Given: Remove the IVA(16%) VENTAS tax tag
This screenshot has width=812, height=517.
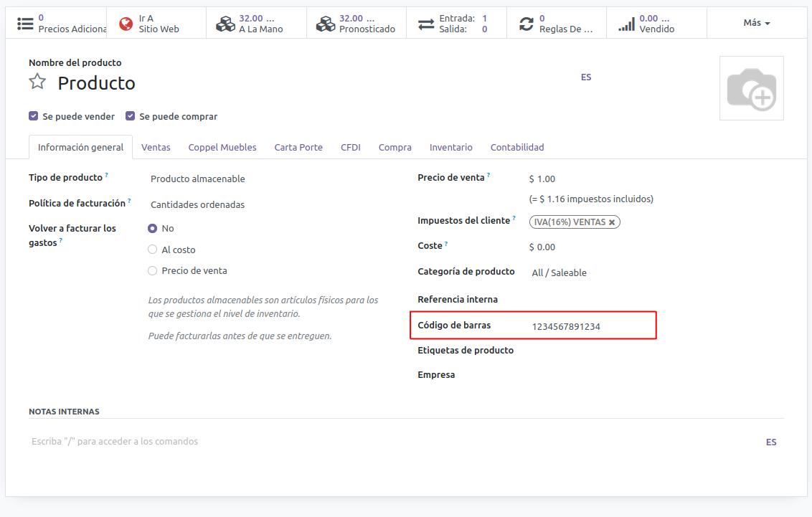Looking at the screenshot, I should coord(612,222).
